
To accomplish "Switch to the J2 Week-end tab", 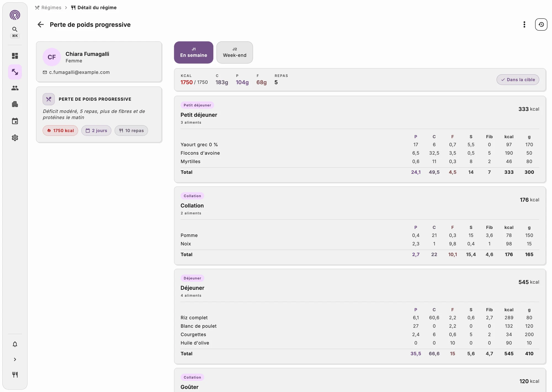I will click(235, 52).
